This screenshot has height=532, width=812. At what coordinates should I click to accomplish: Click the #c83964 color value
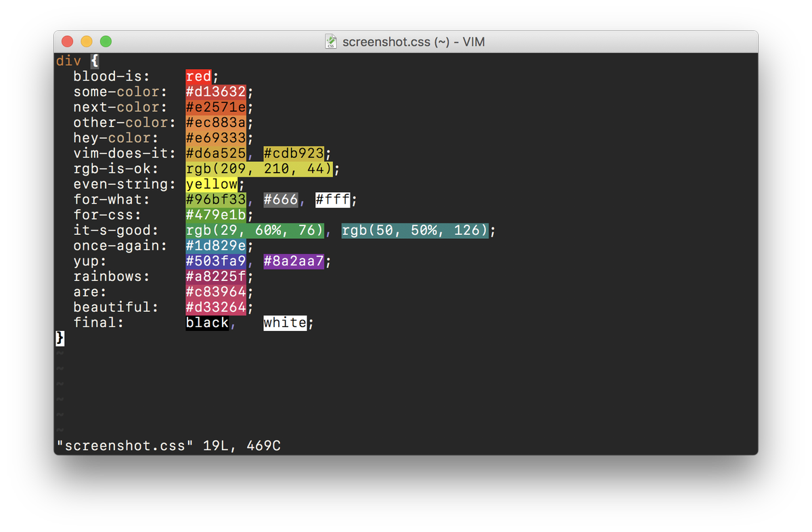tap(216, 292)
